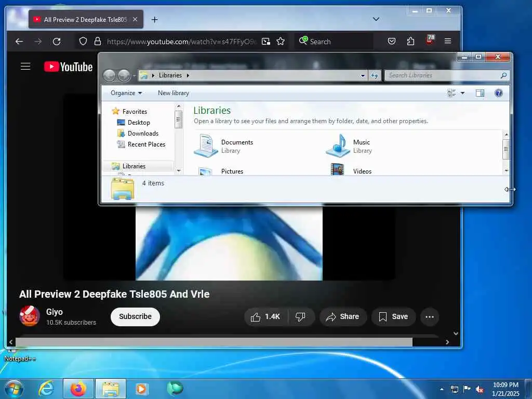The image size is (532, 399).
Task: Reload the YouTube page in Firefox
Action: (57, 42)
